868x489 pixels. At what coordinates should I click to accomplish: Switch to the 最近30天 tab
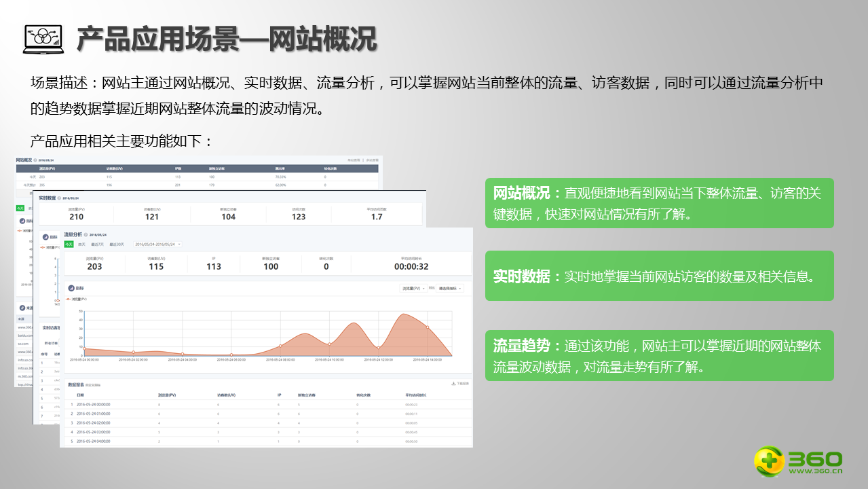tap(115, 244)
